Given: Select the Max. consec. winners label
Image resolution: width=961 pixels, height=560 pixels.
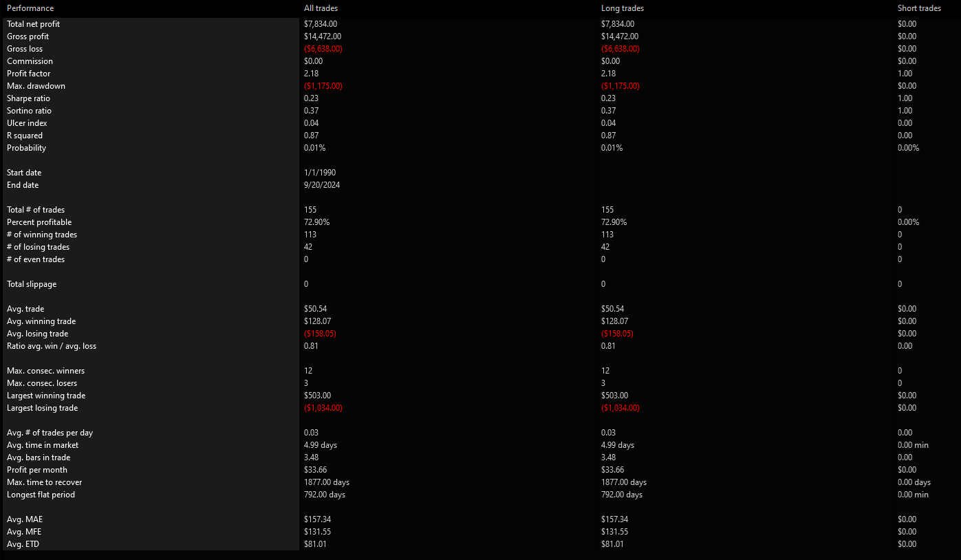Looking at the screenshot, I should (x=45, y=371).
